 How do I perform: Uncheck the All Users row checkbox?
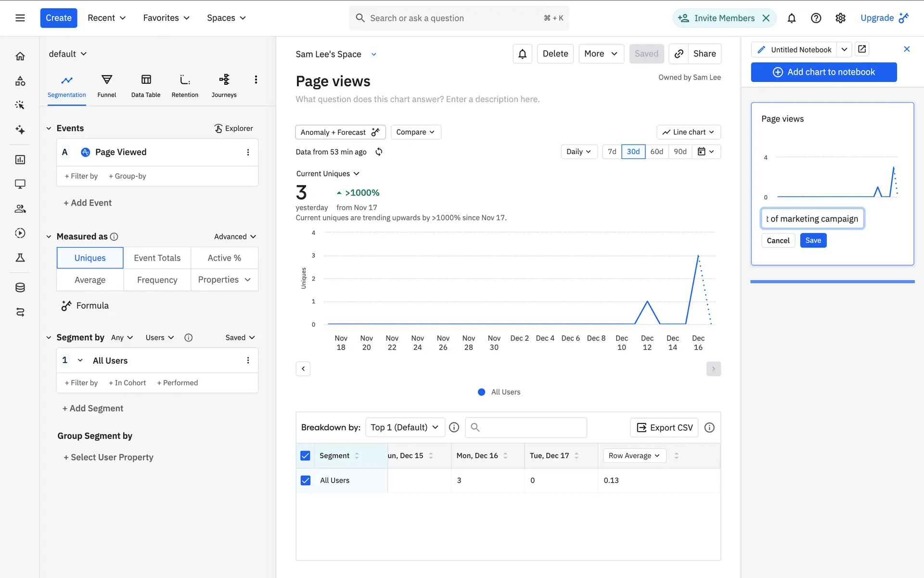[305, 480]
